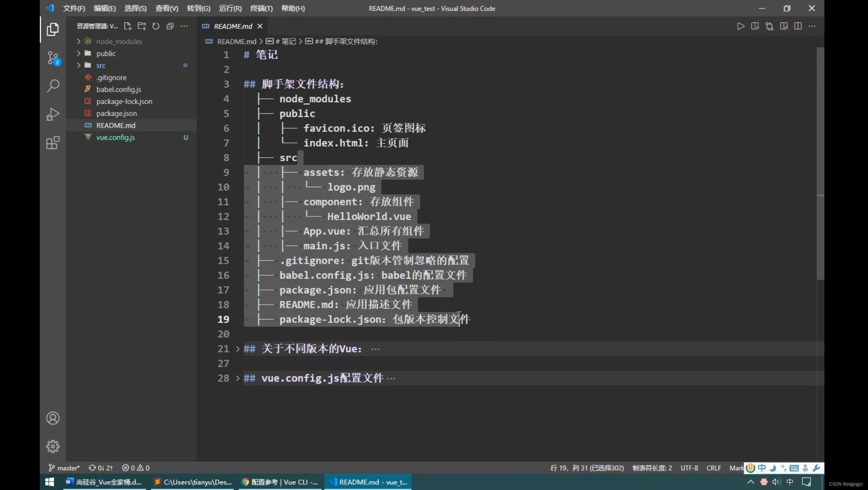The width and height of the screenshot is (868, 490).
Task: Select UTF-8 encoding in status bar
Action: point(689,468)
